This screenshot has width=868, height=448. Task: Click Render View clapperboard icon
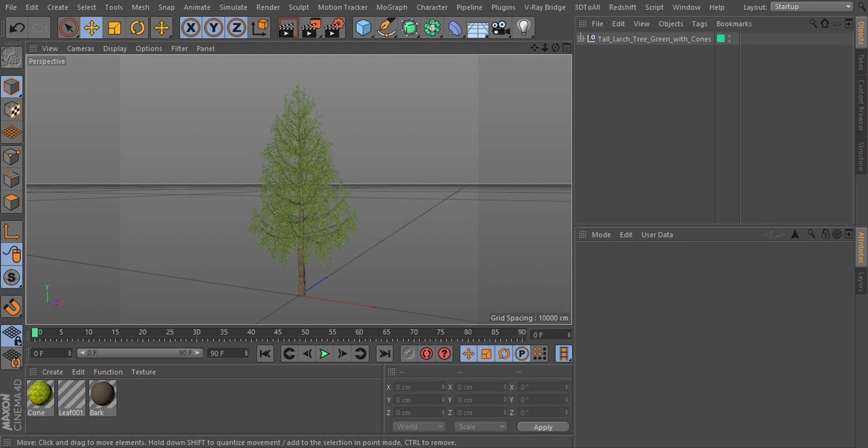[x=287, y=28]
